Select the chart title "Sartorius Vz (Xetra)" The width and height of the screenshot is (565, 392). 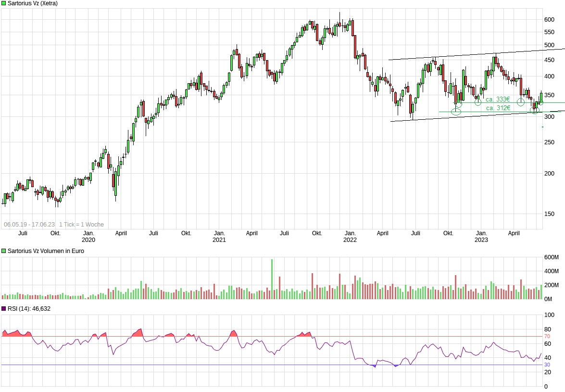point(32,3)
